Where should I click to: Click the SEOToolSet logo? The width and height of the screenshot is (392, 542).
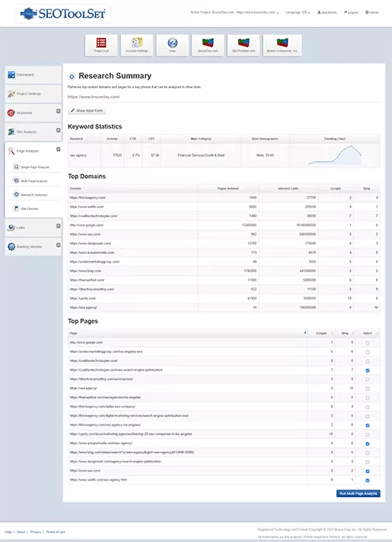click(x=63, y=14)
